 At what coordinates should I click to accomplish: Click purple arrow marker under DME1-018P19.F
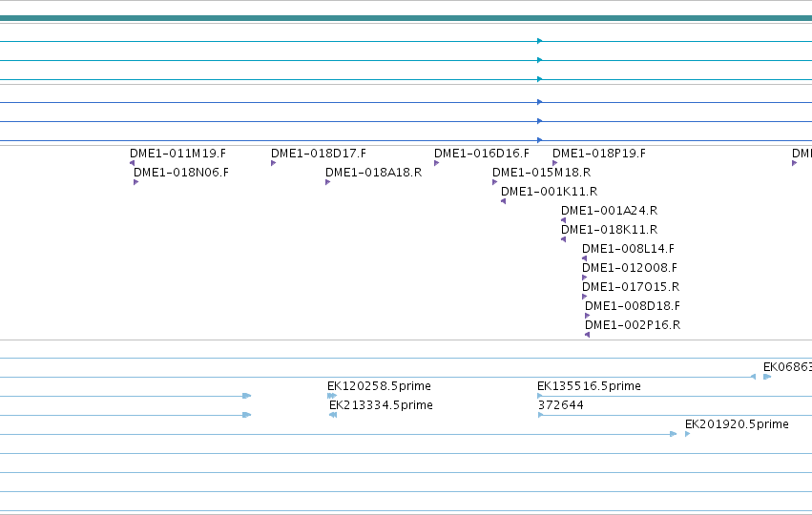click(555, 163)
